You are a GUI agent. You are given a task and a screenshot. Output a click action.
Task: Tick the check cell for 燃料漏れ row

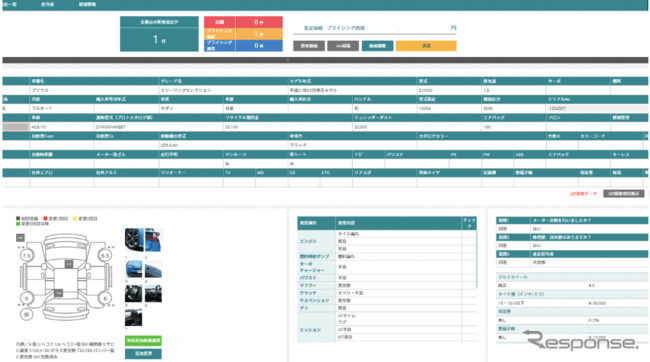(469, 257)
